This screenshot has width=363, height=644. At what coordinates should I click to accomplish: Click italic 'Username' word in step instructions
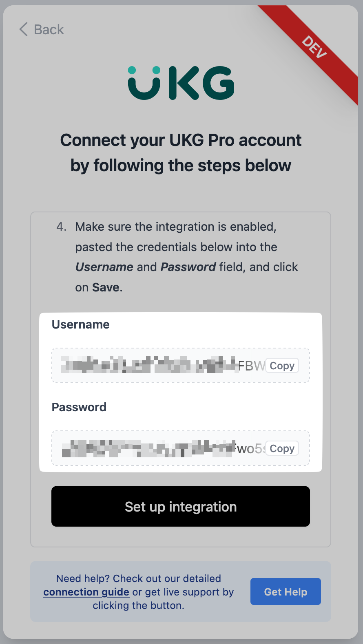104,267
